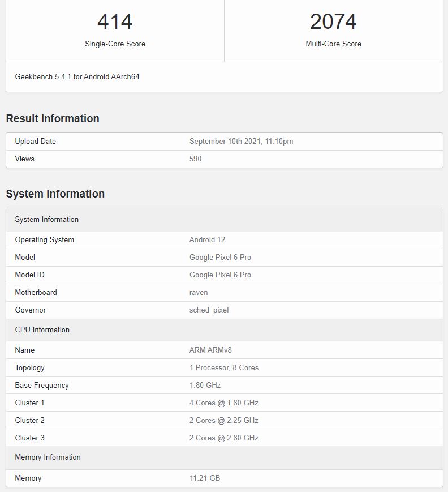
Task: Click the Result Information heading
Action: [x=53, y=118]
